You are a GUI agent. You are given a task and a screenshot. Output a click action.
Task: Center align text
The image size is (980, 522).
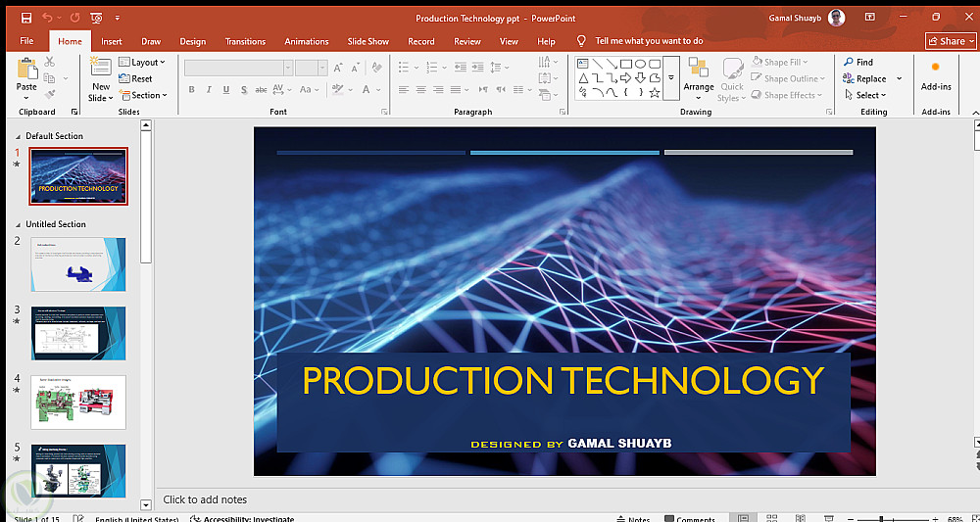click(421, 90)
